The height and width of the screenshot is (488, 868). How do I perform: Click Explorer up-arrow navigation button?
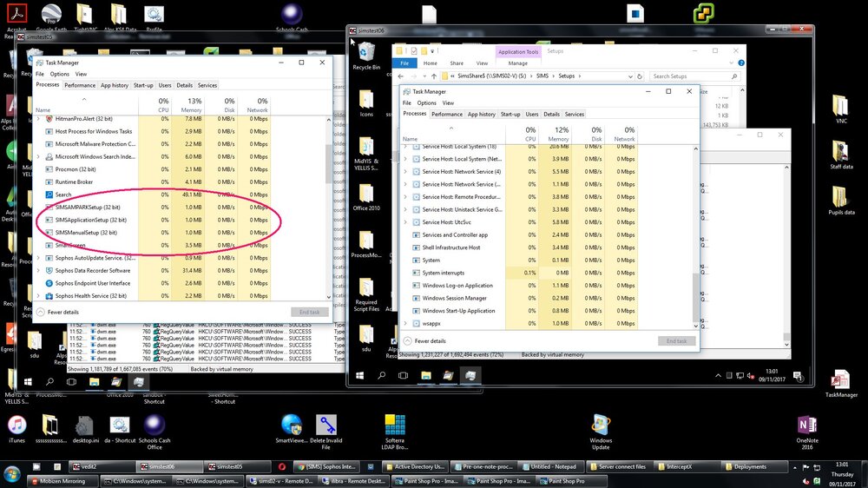(x=434, y=76)
